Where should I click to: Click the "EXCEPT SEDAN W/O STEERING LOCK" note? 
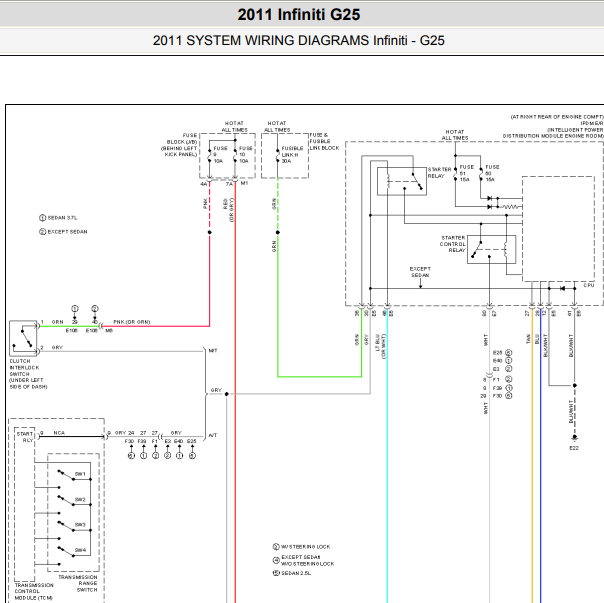click(304, 560)
